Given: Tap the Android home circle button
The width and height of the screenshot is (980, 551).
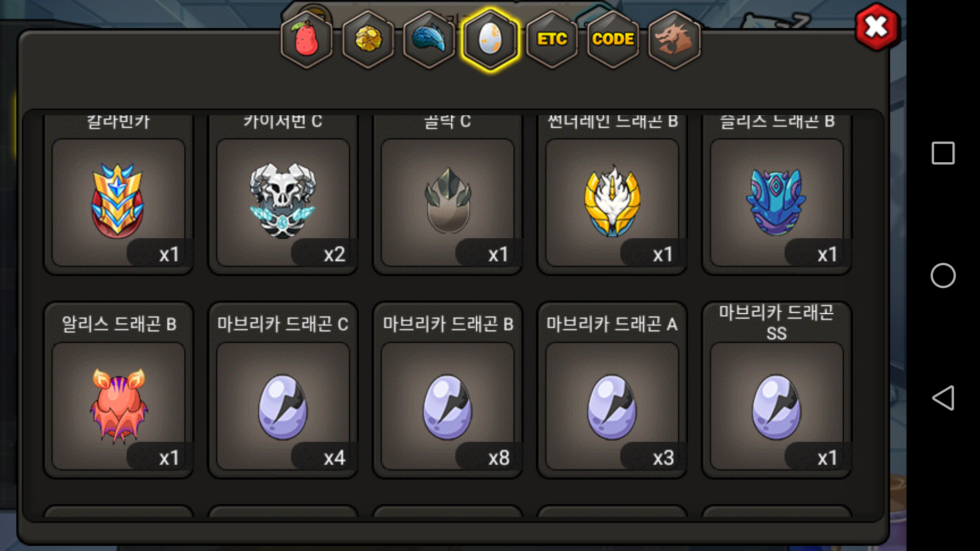Looking at the screenshot, I should pos(943,275).
